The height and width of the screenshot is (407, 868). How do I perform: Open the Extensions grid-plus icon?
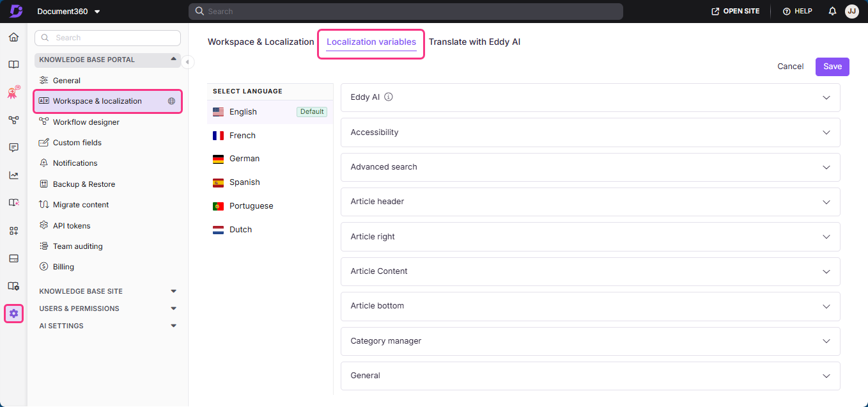point(13,231)
